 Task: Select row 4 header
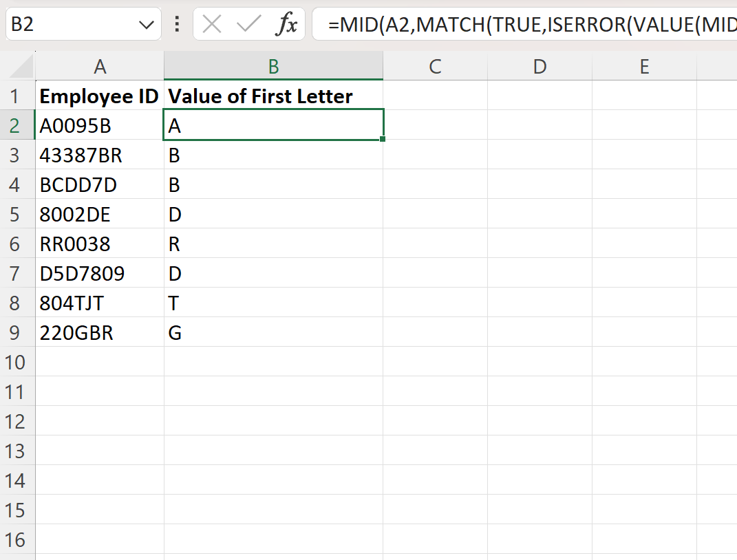tap(17, 184)
